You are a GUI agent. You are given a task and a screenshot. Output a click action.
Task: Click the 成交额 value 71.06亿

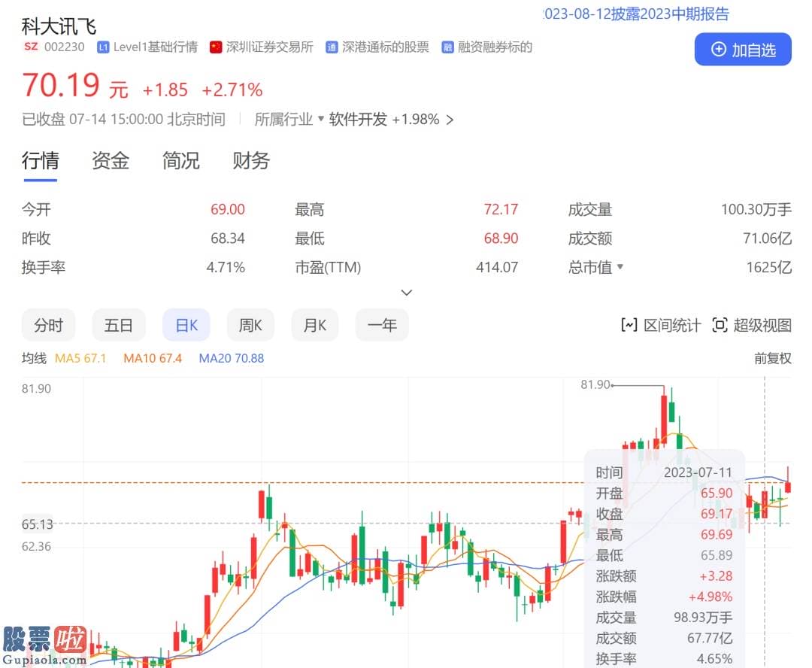(x=767, y=238)
